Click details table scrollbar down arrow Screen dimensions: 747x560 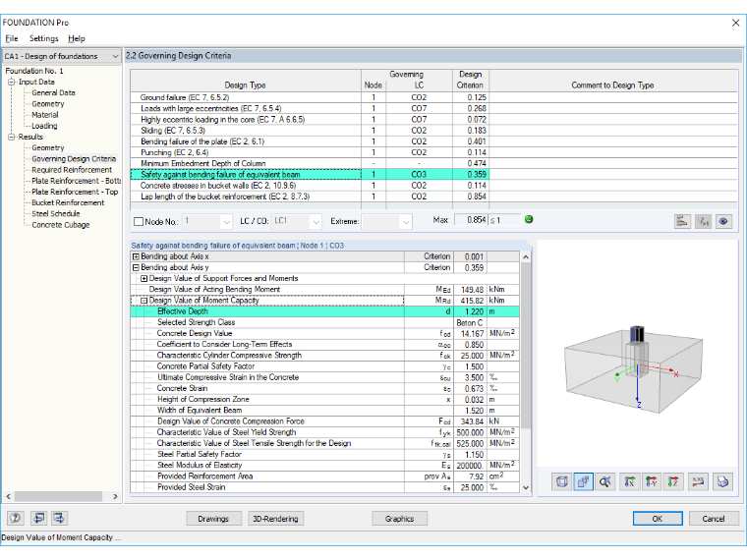click(x=526, y=487)
